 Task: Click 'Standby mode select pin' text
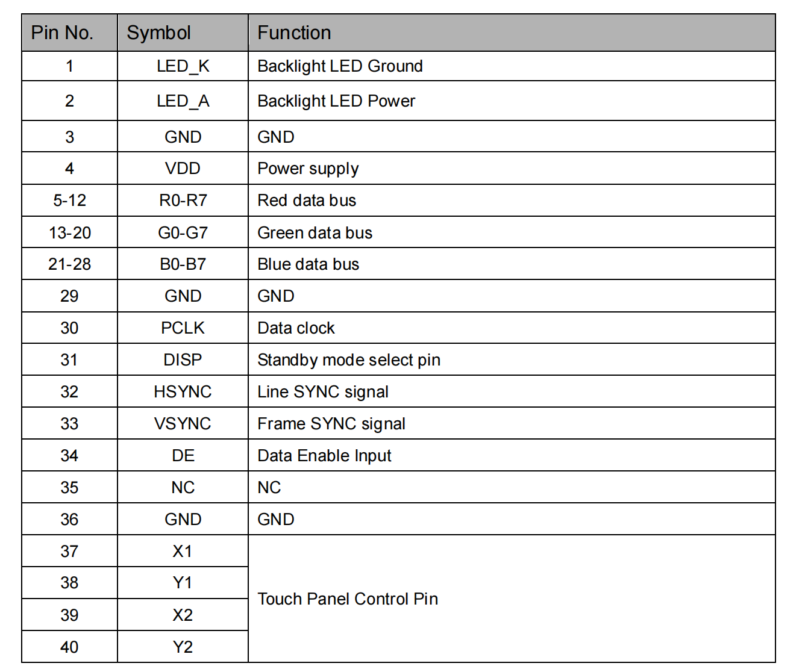point(349,360)
